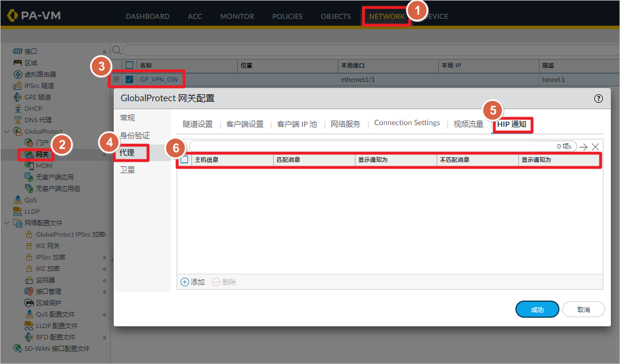Select the MDM icon
620x364 pixels.
[x=29, y=166]
